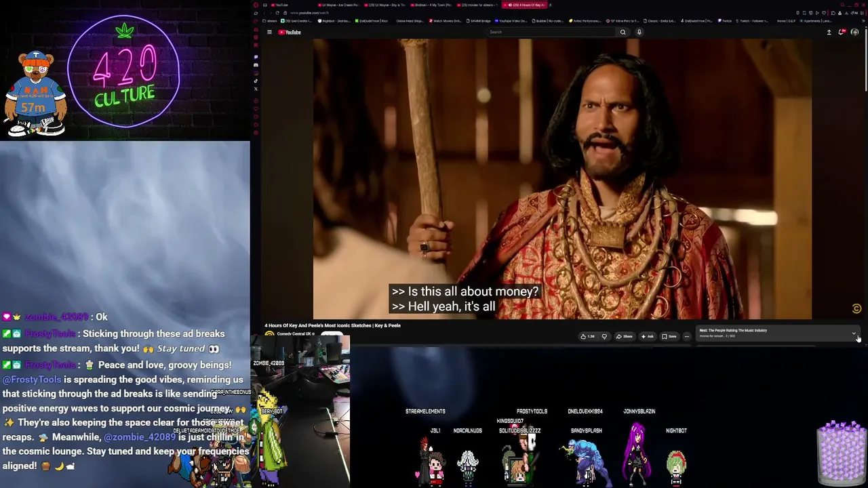The height and width of the screenshot is (488, 868).
Task: Switch to the 'Lil Wayne - Sky is The' tab
Action: (x=384, y=5)
